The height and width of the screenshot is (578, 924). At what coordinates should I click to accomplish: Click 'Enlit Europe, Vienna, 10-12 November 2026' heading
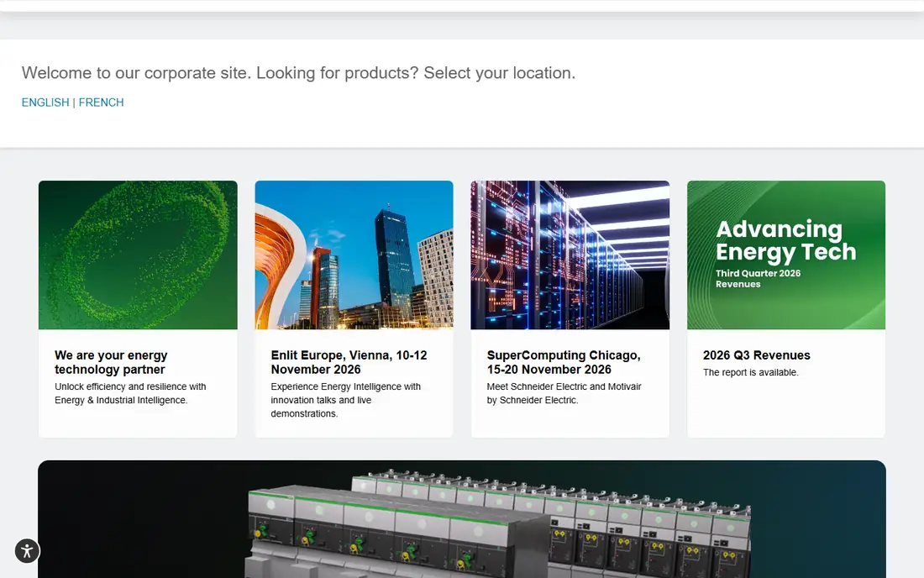349,362
